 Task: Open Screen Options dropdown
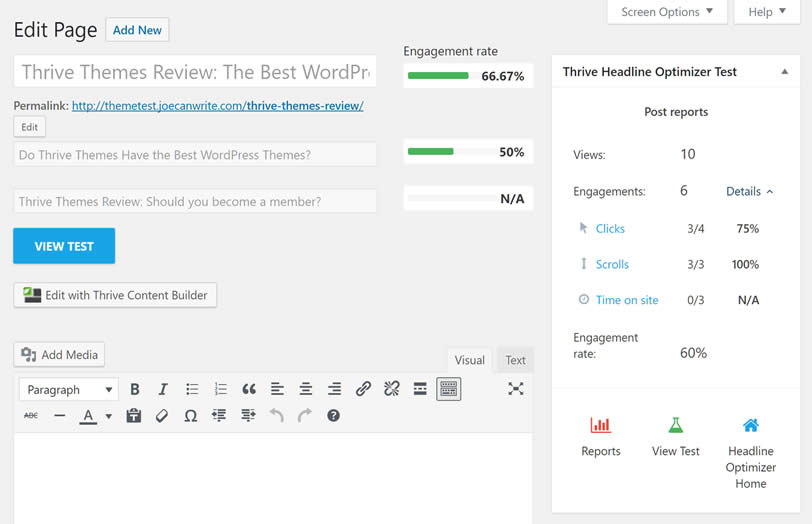tap(667, 11)
